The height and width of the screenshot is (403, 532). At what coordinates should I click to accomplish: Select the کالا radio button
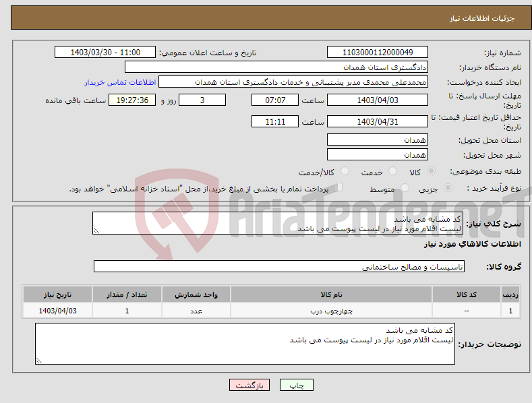point(432,171)
